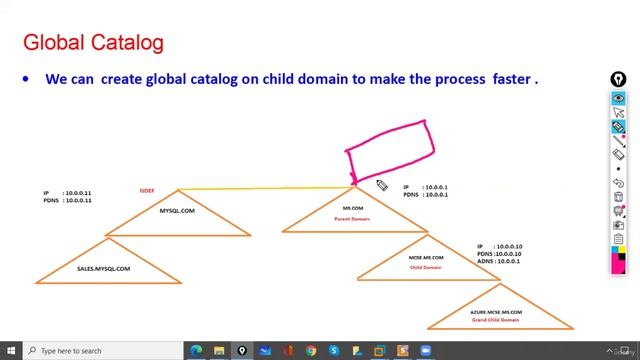Open orange S app in taskbar
The image size is (640, 360).
point(402,351)
